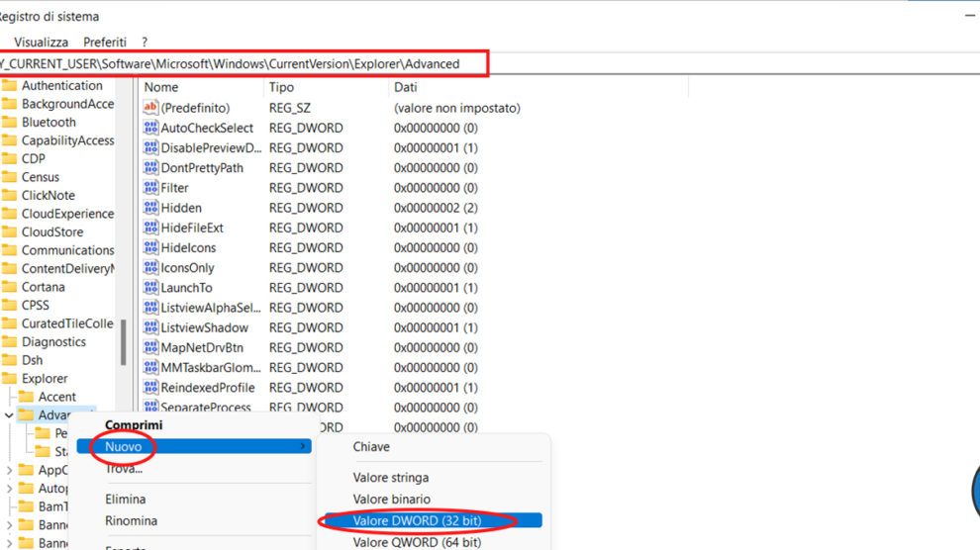
Task: Select the ListviewShadow value icon
Action: (x=151, y=327)
